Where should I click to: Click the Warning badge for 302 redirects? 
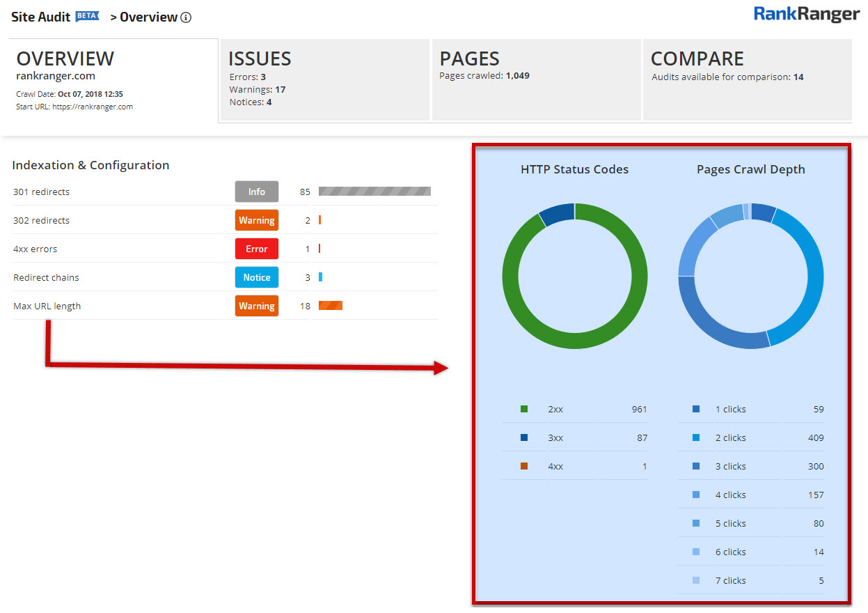pos(256,220)
